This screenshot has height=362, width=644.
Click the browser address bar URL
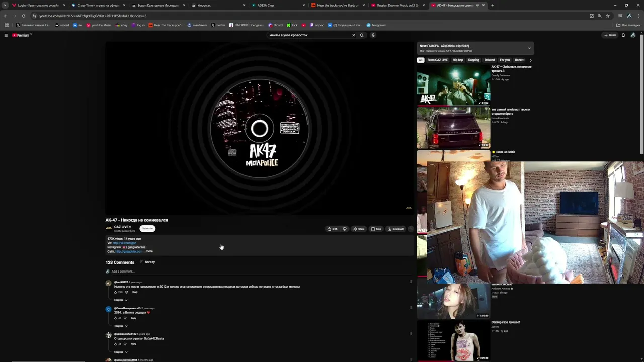click(x=93, y=16)
